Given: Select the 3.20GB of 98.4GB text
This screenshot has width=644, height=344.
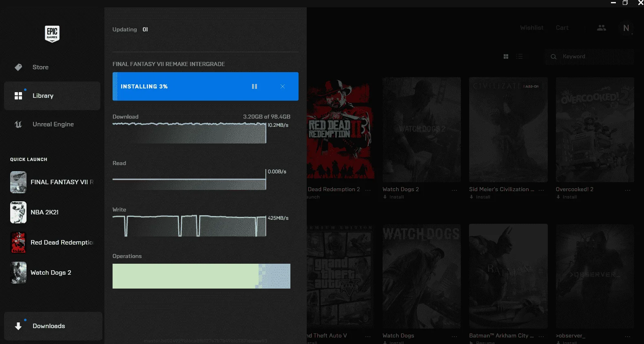Looking at the screenshot, I should pos(267,117).
